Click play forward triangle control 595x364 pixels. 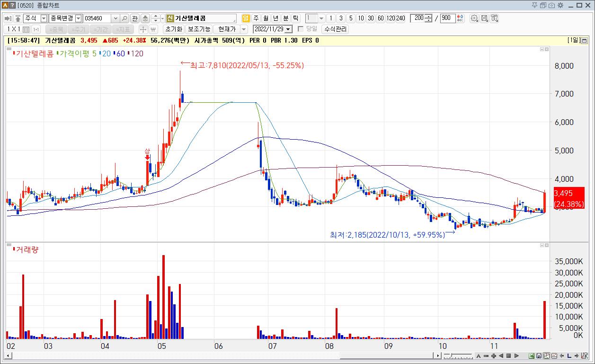pos(516,356)
